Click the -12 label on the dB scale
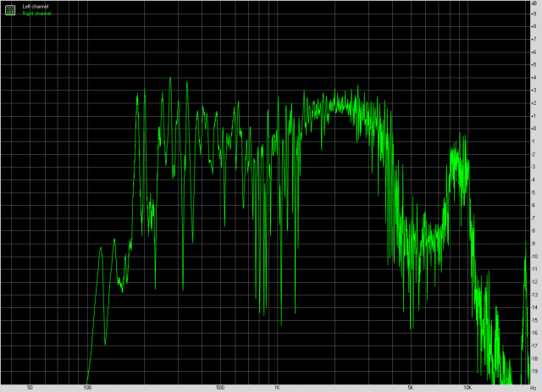This screenshot has width=542, height=392. pyautogui.click(x=534, y=282)
